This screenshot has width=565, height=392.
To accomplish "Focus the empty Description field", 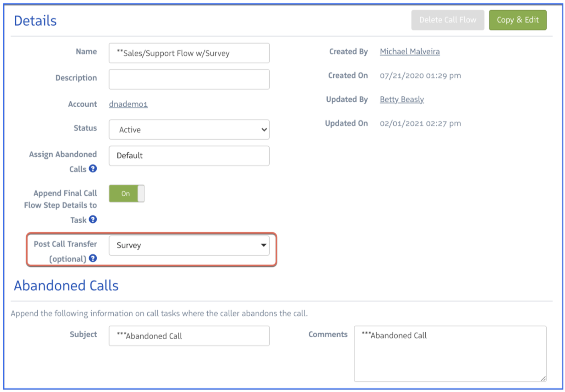I will 189,79.
